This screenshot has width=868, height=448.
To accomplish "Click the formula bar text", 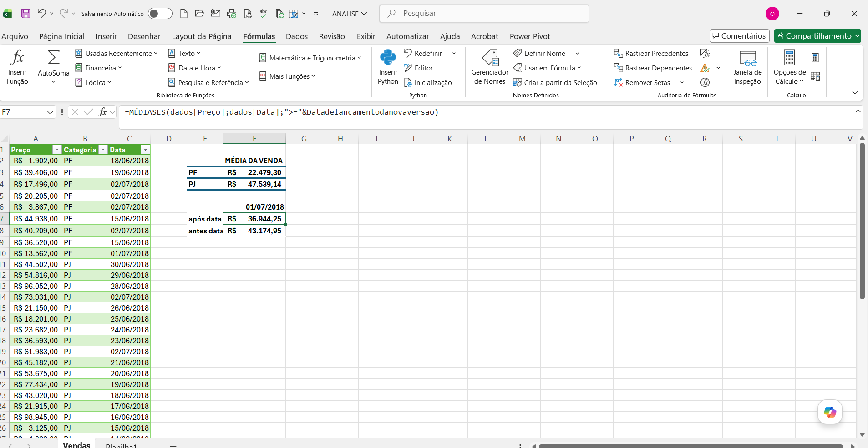I will [x=281, y=112].
